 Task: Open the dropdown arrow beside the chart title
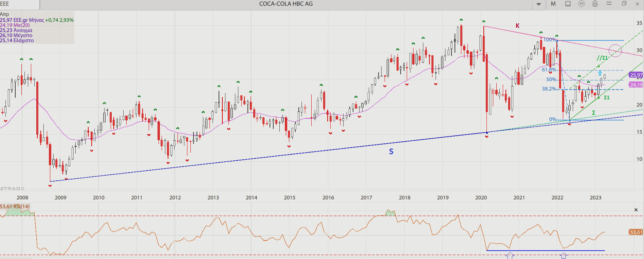pyautogui.click(x=539, y=4)
